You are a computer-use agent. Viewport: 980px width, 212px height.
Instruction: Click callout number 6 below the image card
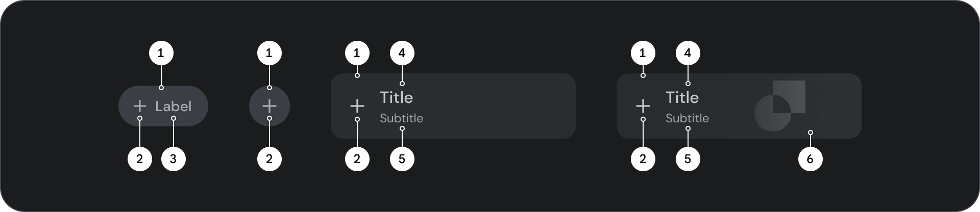pos(810,159)
